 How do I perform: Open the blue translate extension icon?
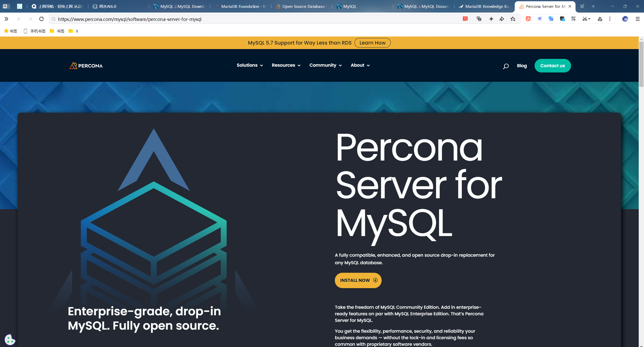click(551, 19)
